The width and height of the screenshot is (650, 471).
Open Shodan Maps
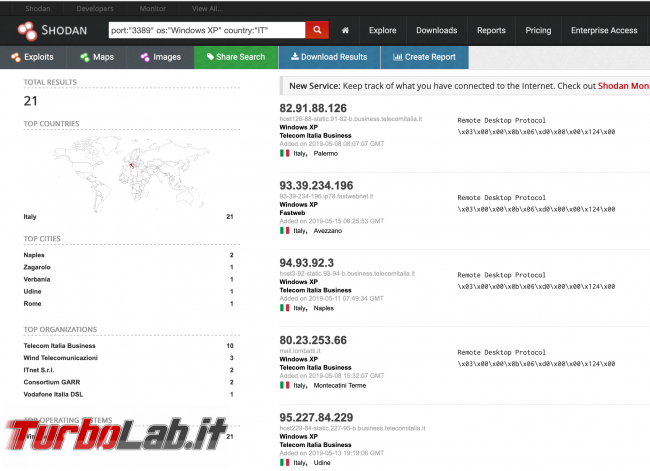[x=97, y=57]
